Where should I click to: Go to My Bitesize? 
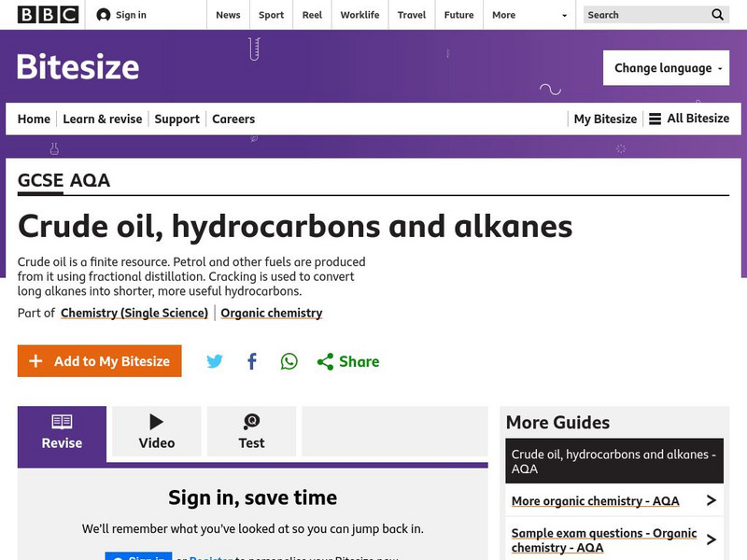tap(604, 119)
